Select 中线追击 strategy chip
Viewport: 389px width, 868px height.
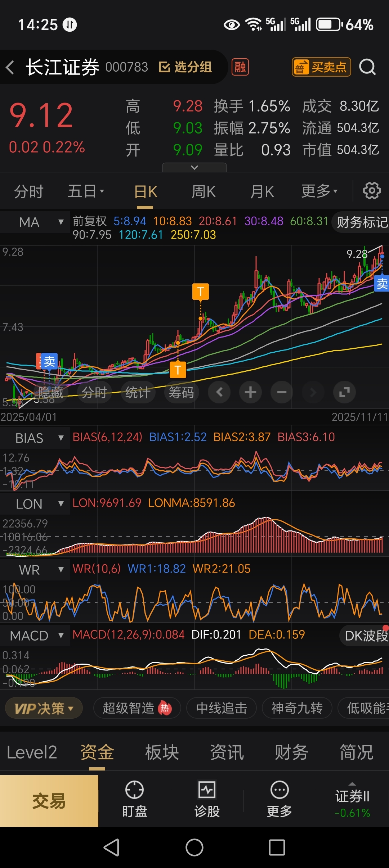[222, 708]
